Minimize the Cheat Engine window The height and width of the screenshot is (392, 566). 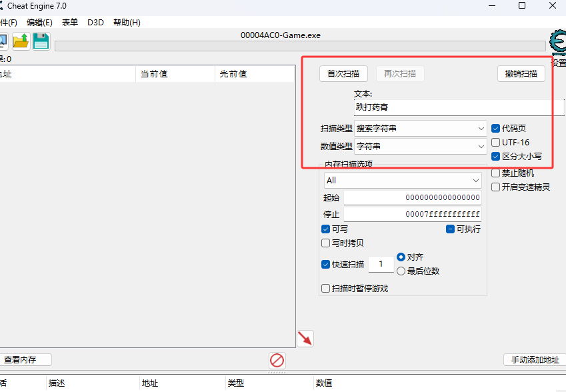pos(491,5)
